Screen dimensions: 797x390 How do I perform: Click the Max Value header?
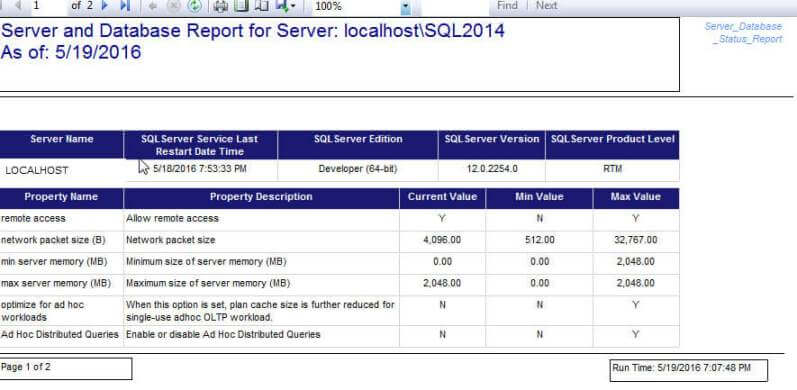coord(635,197)
